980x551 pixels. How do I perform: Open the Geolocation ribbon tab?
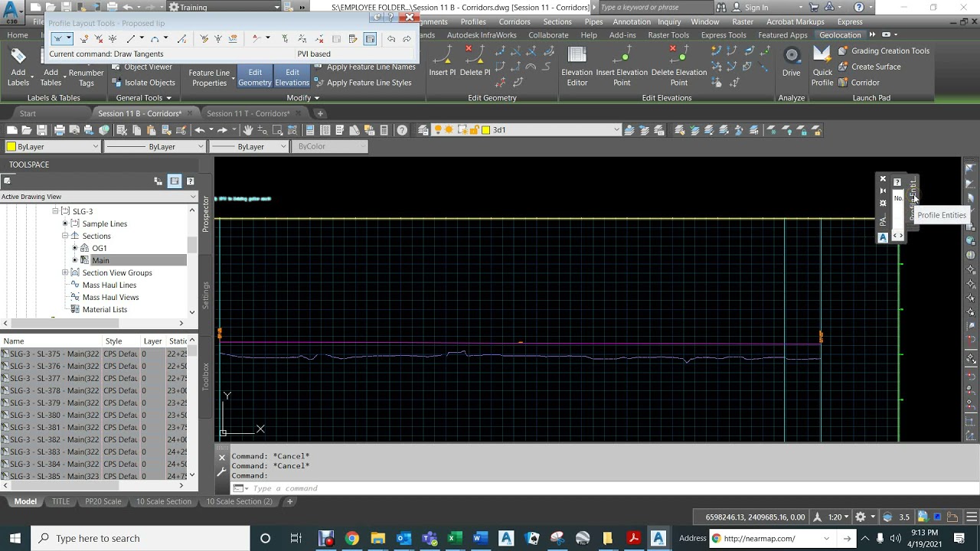tap(840, 34)
